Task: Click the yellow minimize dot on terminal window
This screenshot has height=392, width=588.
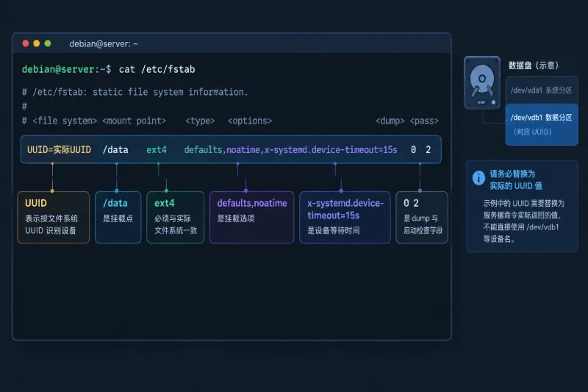Action: [36, 43]
